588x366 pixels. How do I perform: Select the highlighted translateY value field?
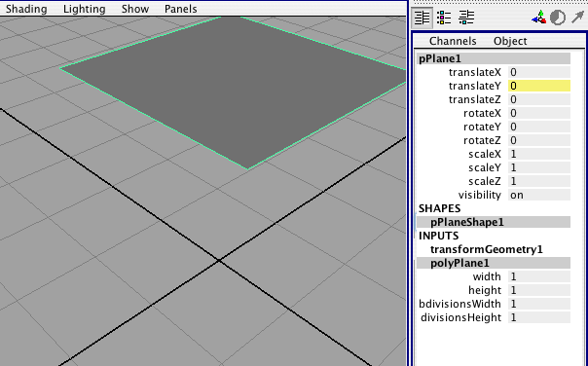point(539,86)
